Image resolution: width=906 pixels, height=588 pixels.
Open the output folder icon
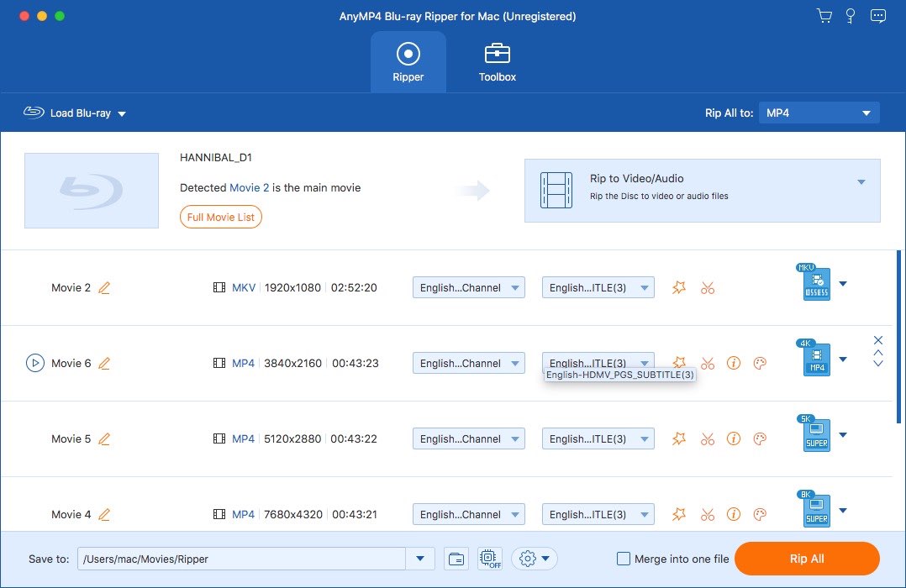pyautogui.click(x=456, y=558)
